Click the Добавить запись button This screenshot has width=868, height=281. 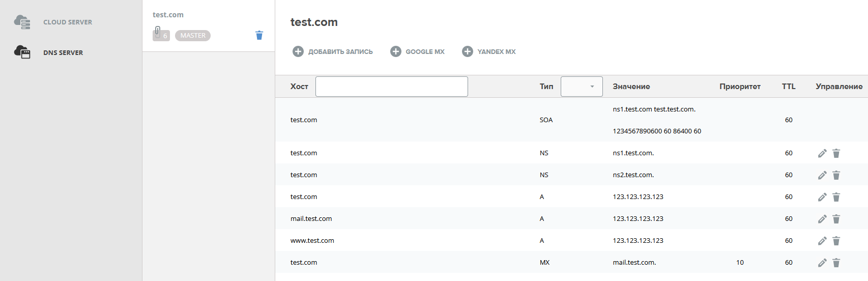coord(333,51)
